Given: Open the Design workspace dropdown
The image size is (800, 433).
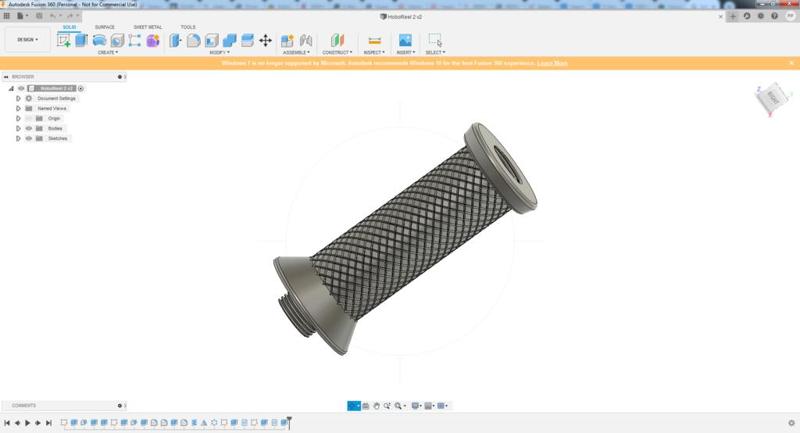Looking at the screenshot, I should click(28, 40).
